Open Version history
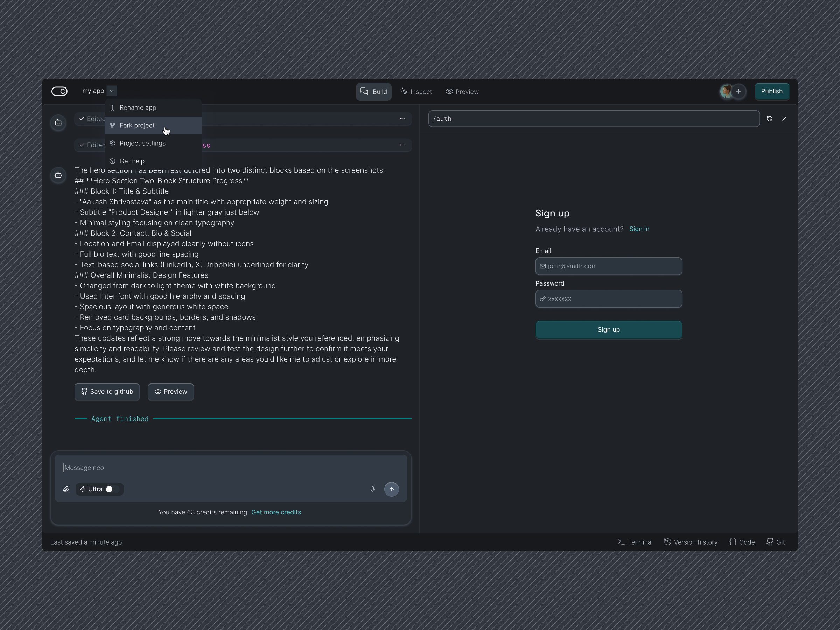Screen dimensions: 840x630 point(691,542)
